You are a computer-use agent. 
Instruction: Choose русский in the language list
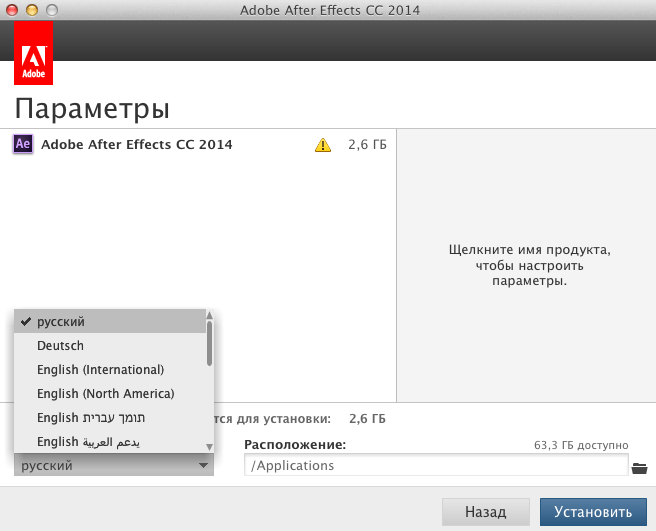[110, 321]
